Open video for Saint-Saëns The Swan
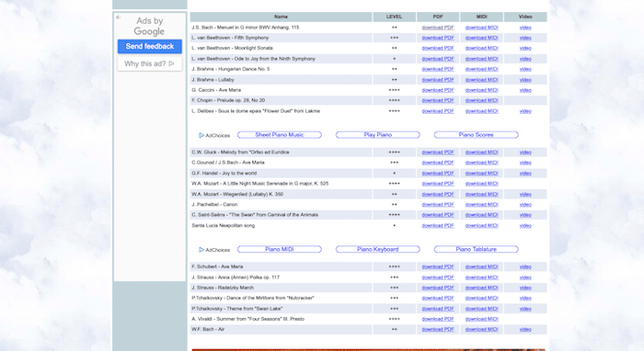This screenshot has height=351, width=644. click(525, 215)
